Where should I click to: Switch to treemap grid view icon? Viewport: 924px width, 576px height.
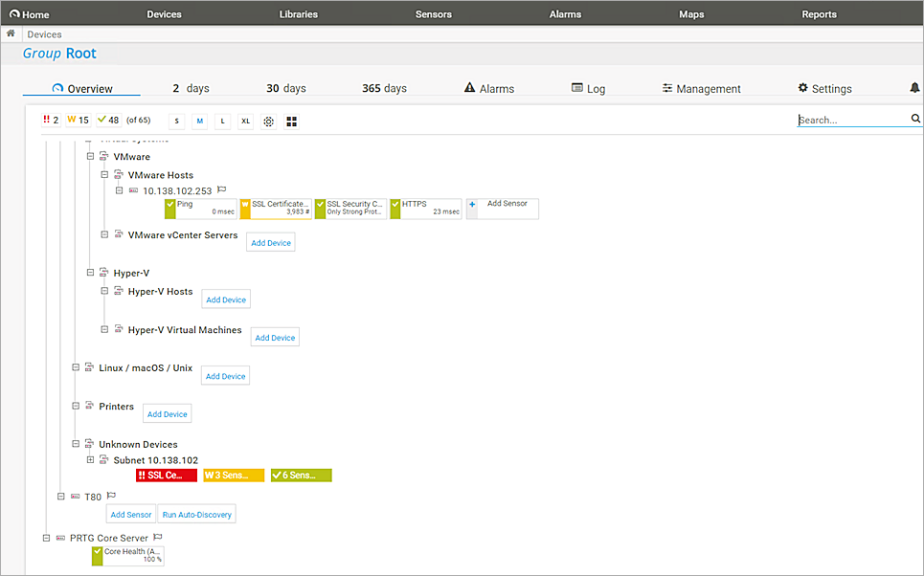pos(292,122)
